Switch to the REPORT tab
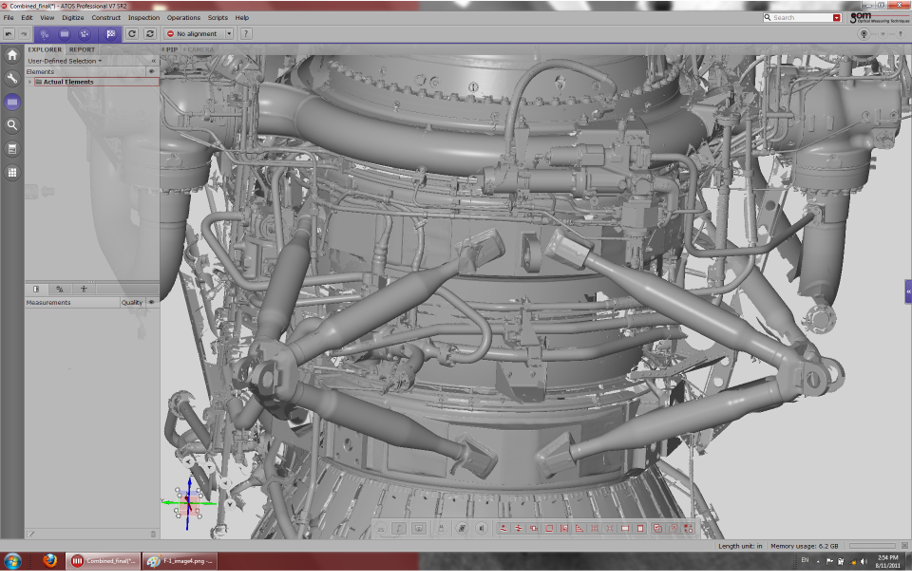 pos(81,49)
